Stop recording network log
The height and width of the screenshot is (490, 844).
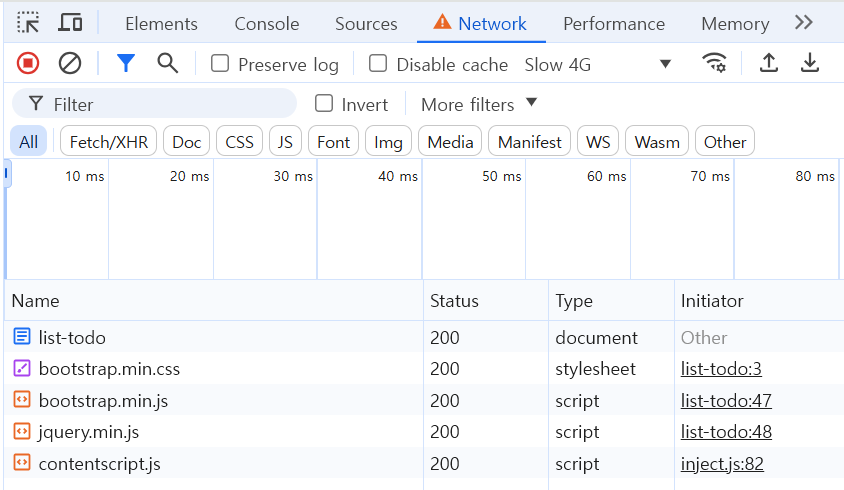click(x=28, y=64)
